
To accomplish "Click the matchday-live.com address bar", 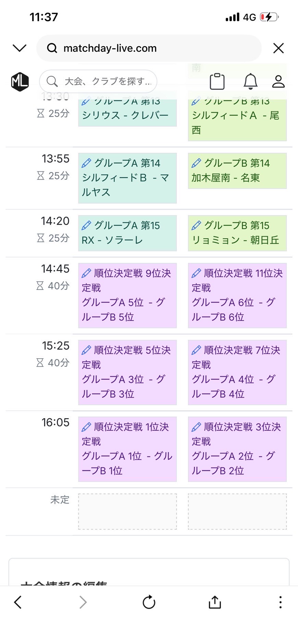I will pyautogui.click(x=149, y=48).
